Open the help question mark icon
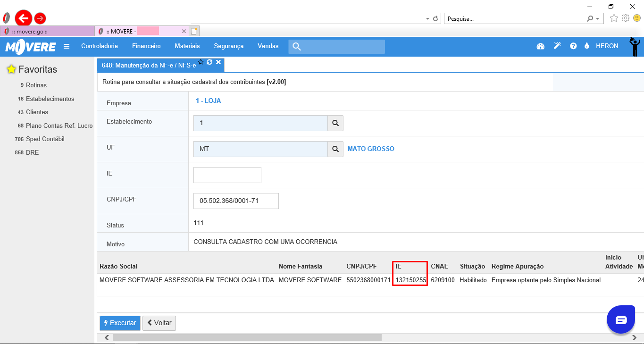The width and height of the screenshot is (644, 344). coord(573,46)
